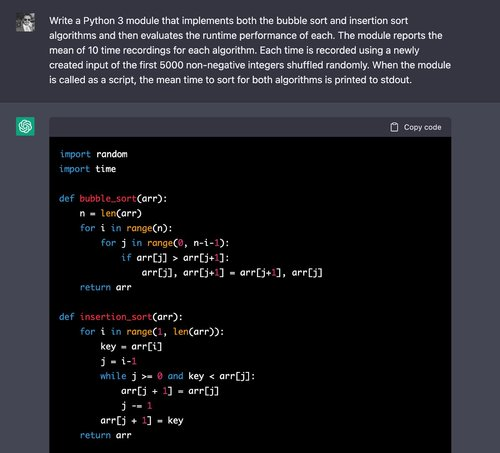500x453 pixels.
Task: Click the green ChatGPT logo icon
Action: [x=25, y=126]
